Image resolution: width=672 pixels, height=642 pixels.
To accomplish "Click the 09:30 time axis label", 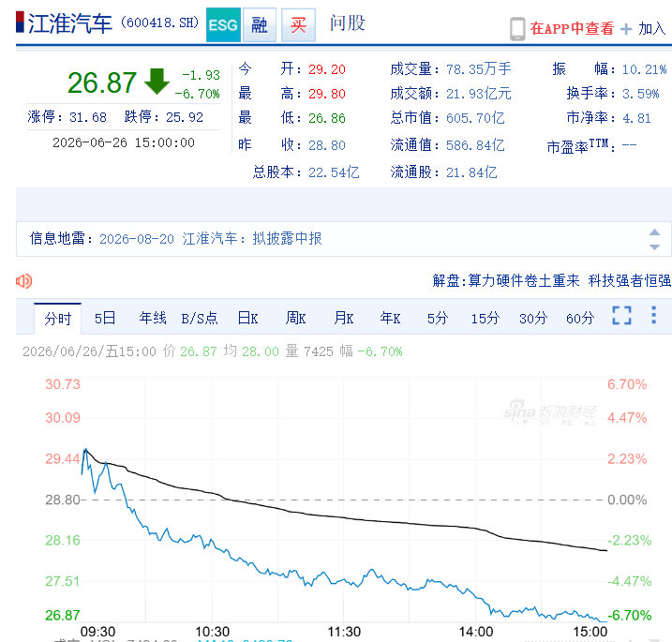I will (x=97, y=632).
